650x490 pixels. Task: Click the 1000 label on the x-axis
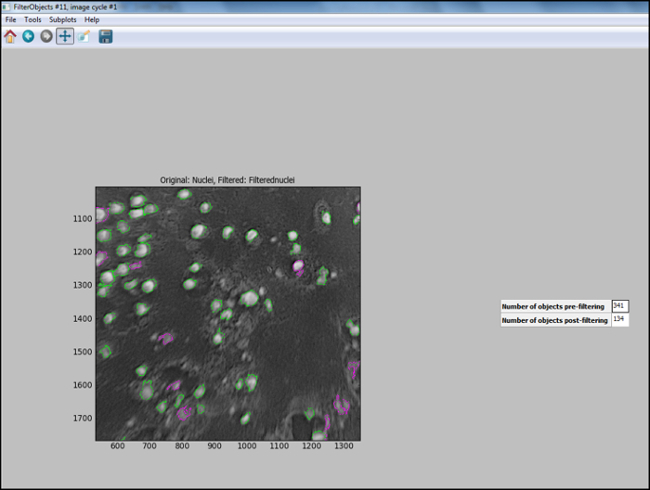tap(246, 449)
